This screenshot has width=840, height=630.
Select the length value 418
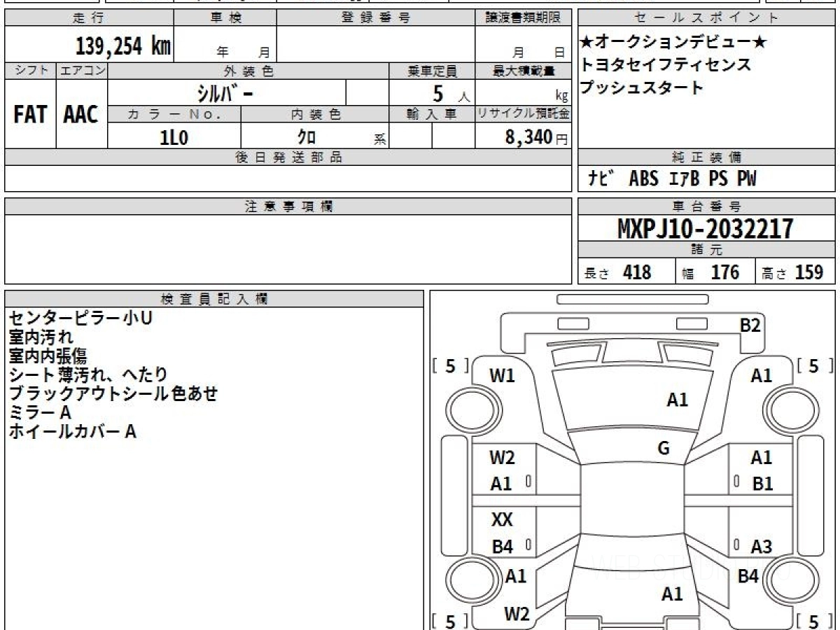(x=637, y=272)
